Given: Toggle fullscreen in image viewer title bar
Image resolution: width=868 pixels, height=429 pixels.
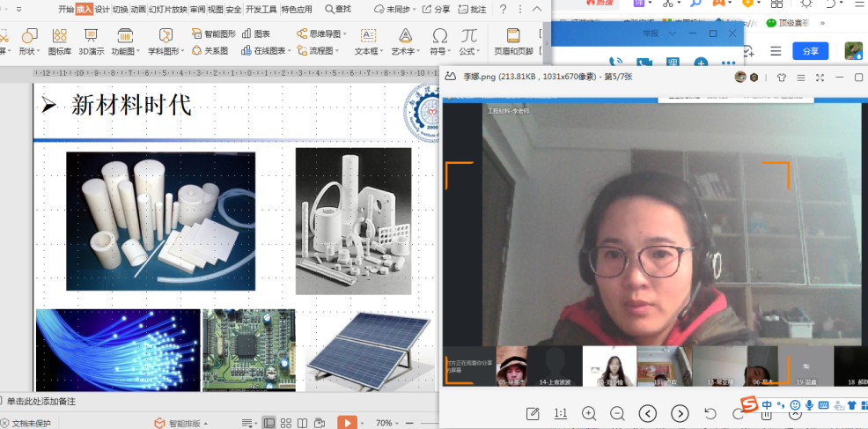Looking at the screenshot, I should 820,78.
